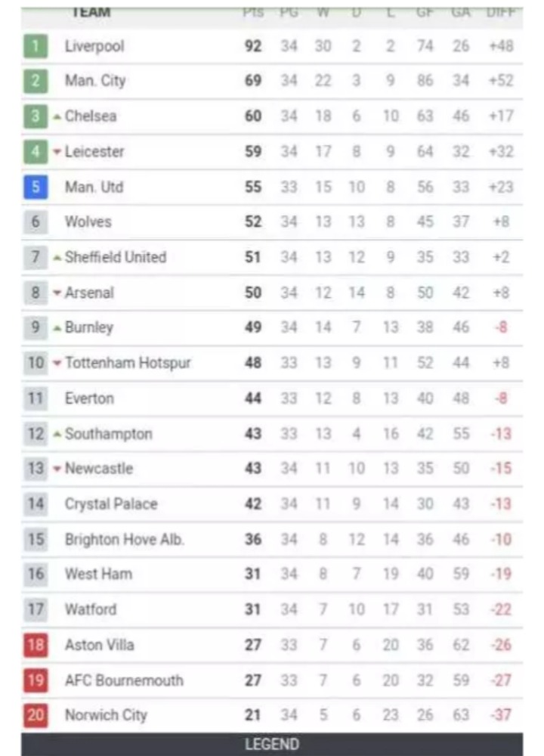Click Man. City's green position 2 badge
544x756 pixels.
[36, 81]
